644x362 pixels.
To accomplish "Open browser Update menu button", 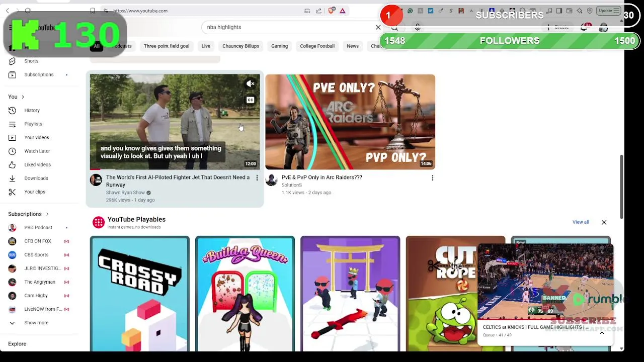I will [609, 11].
